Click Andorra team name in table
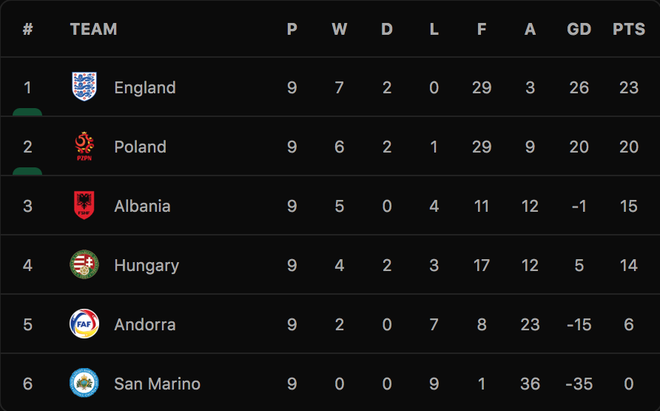 pos(145,325)
